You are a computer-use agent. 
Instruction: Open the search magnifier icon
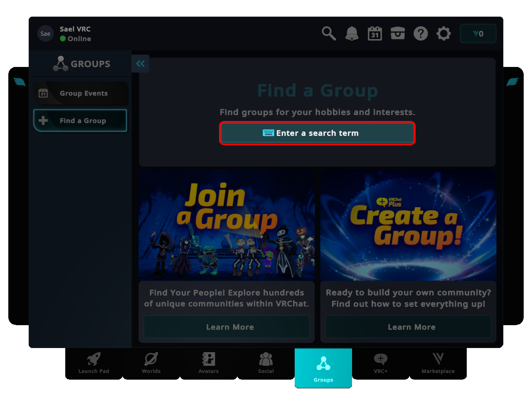coord(328,33)
